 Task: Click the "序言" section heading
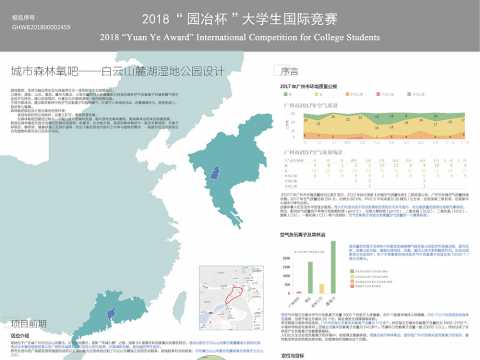(x=289, y=71)
